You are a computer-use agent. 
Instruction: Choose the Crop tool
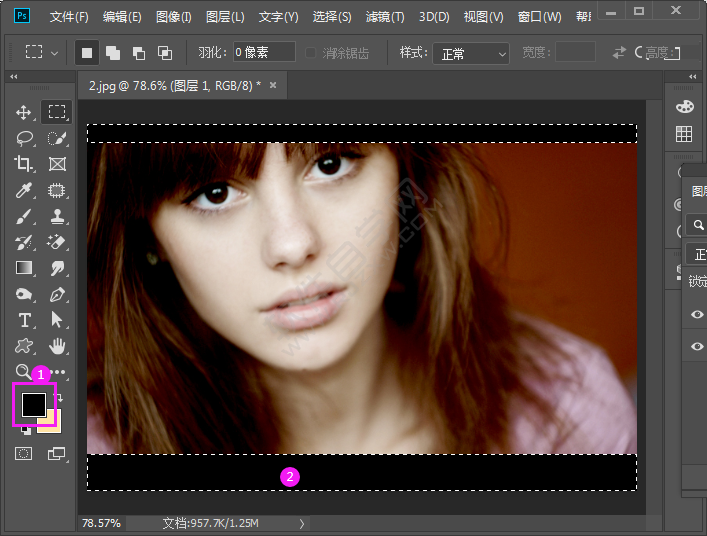[24, 164]
